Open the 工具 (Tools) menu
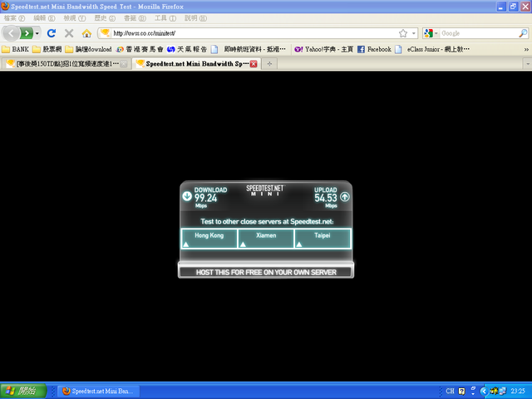The width and height of the screenshot is (532, 399). click(165, 18)
